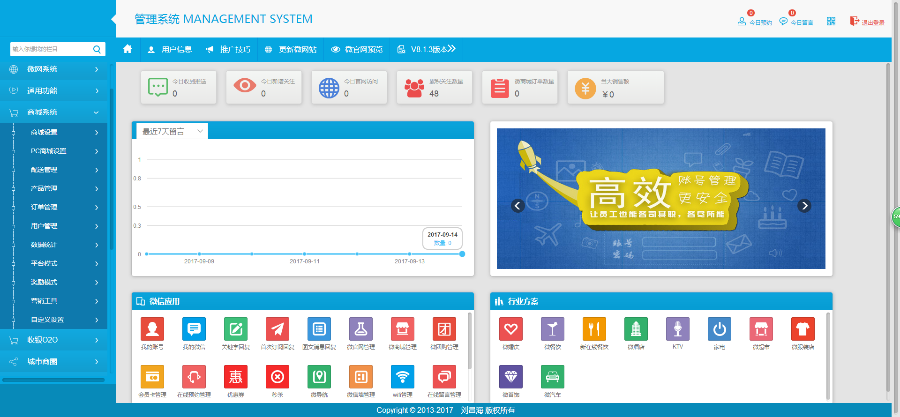Image resolution: width=900 pixels, height=417 pixels.
Task: Open the orange WeChat wall icon
Action: click(361, 377)
